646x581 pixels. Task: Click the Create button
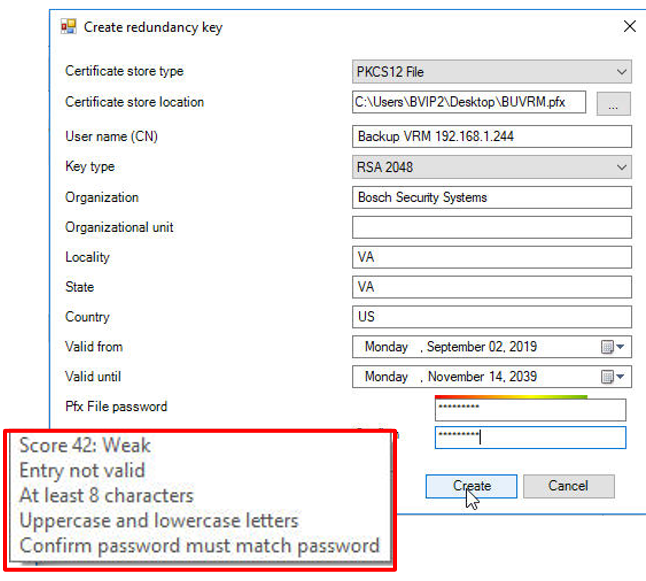pyautogui.click(x=471, y=486)
